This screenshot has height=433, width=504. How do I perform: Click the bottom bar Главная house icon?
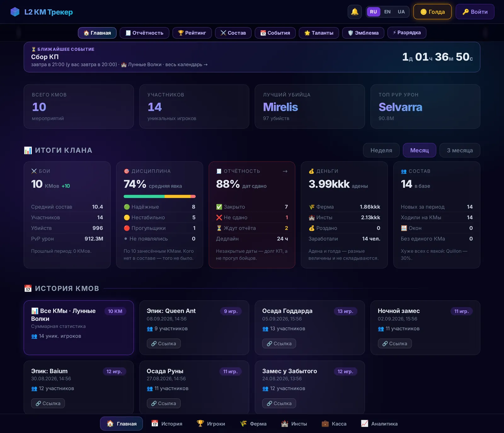pyautogui.click(x=110, y=424)
